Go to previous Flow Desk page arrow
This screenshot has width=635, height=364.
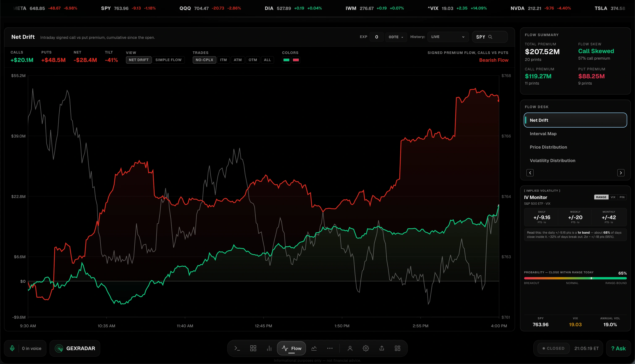[x=530, y=173]
